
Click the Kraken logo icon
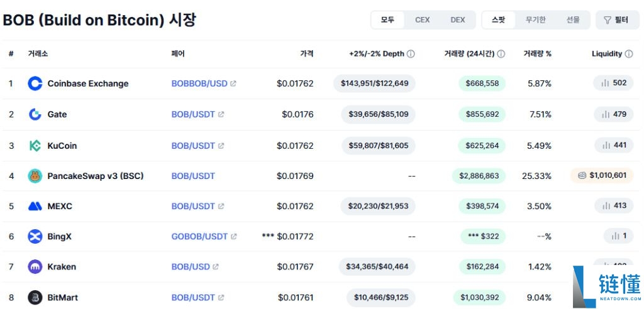(x=35, y=267)
